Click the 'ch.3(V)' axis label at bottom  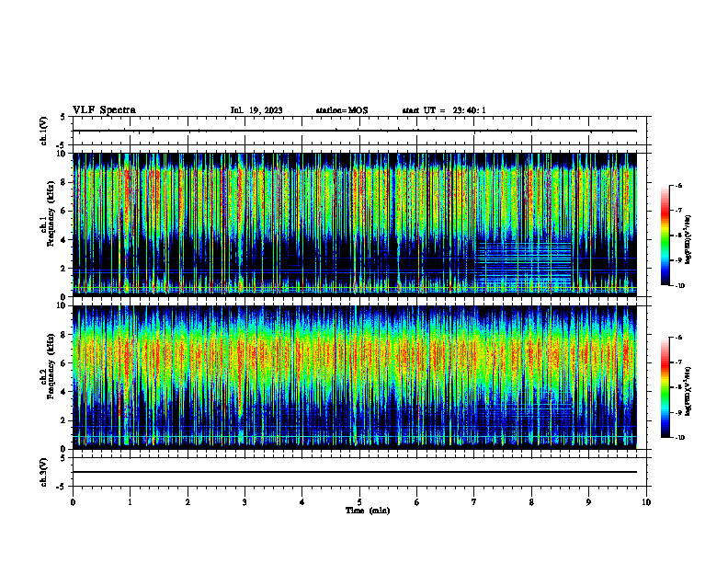44,472
